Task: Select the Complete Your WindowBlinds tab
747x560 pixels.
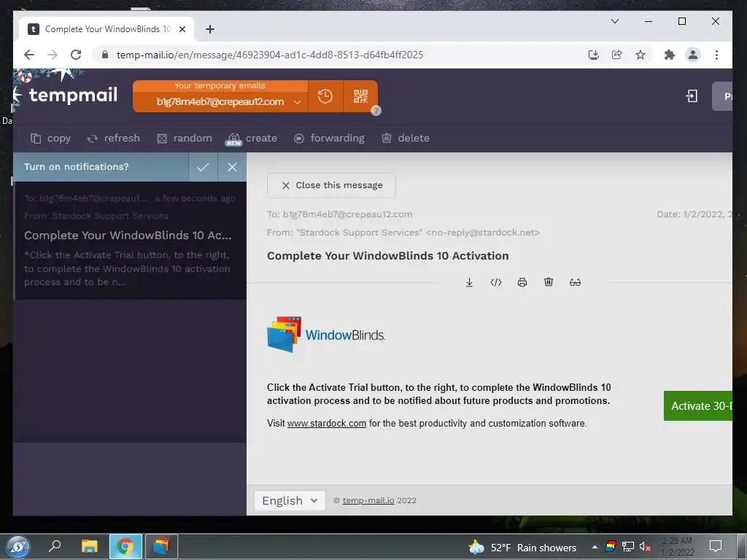Action: tap(107, 29)
